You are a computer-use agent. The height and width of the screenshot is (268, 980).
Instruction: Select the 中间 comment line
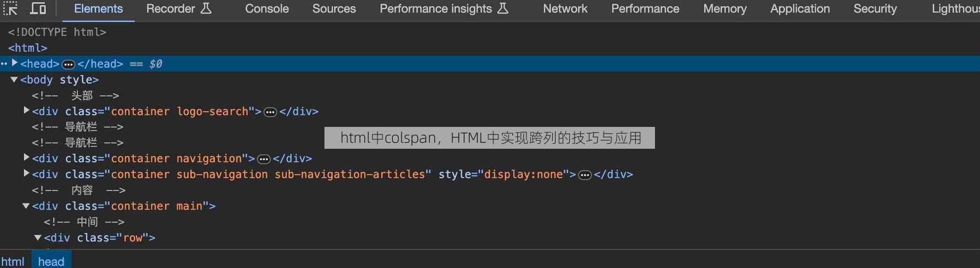tap(84, 222)
